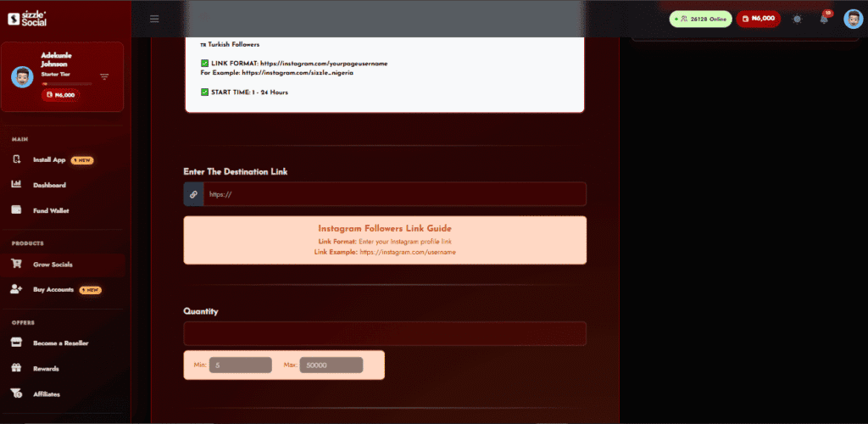Switch the light/dark theme sun icon
Screen dimensions: 868x424
pyautogui.click(x=797, y=19)
